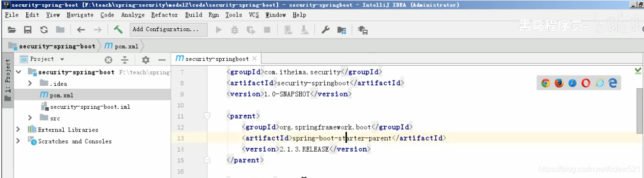Open Project Structure icon

[x=341, y=30]
